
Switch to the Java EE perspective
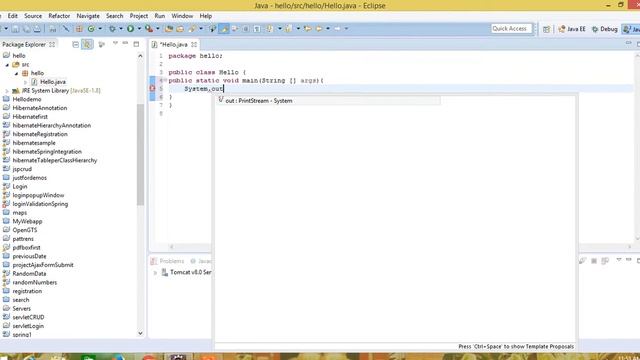click(x=572, y=29)
